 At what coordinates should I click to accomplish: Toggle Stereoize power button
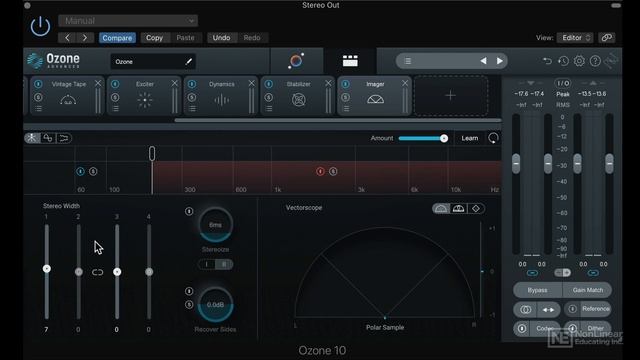click(189, 211)
